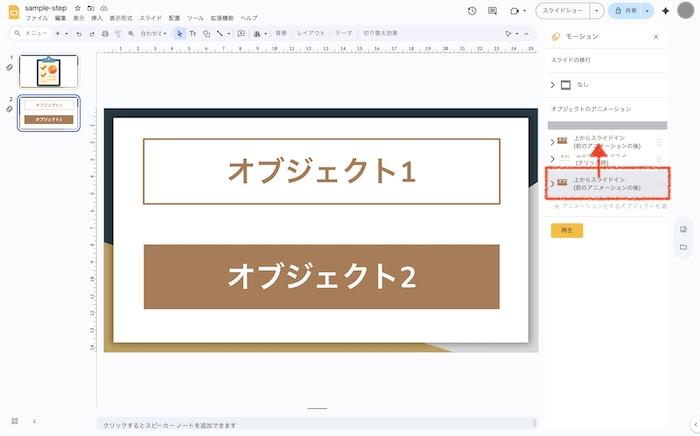Viewport: 700px width, 436px height.
Task: Select slide 1 thumbnail
Action: click(x=48, y=71)
